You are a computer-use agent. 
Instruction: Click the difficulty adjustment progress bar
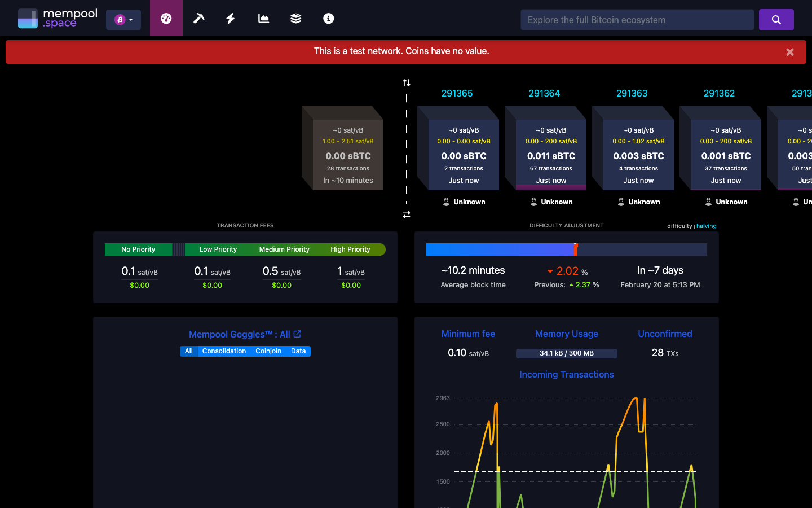567,249
